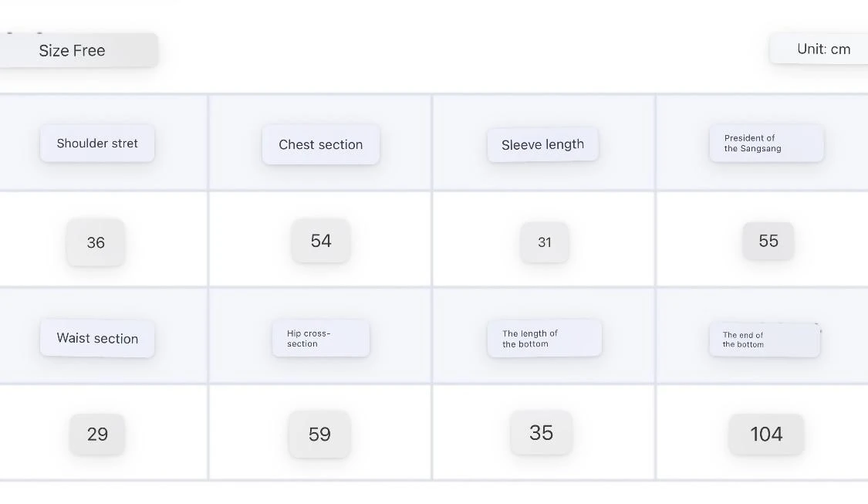The width and height of the screenshot is (868, 504).
Task: Click the waist value 29
Action: pyautogui.click(x=97, y=434)
